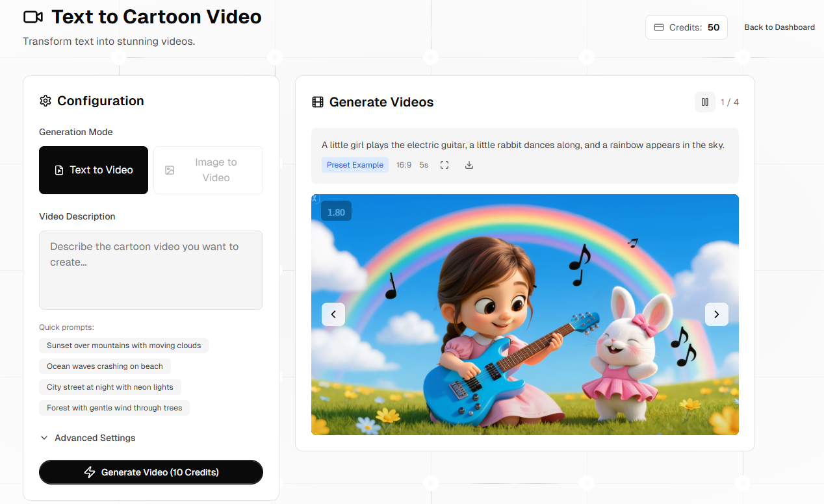Click the lightning icon inside Generate Video button
Screen dimensions: 824x504
pyautogui.click(x=90, y=472)
